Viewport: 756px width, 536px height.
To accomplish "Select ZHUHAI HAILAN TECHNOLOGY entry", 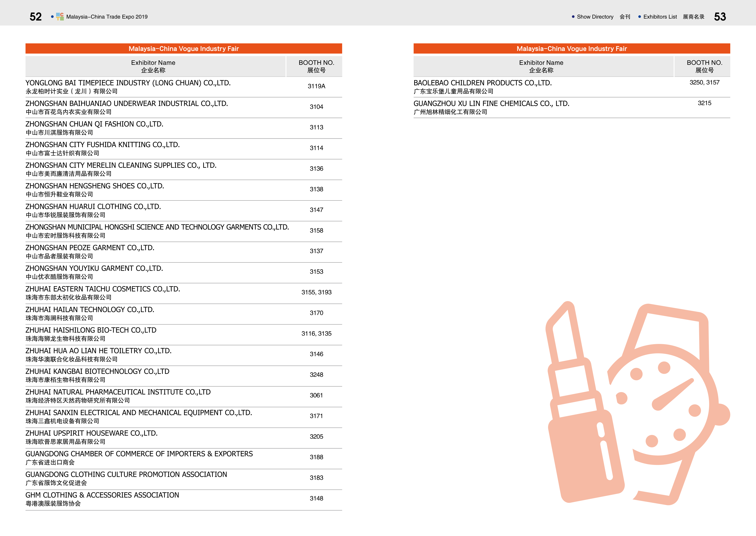I will pyautogui.click(x=90, y=313).
